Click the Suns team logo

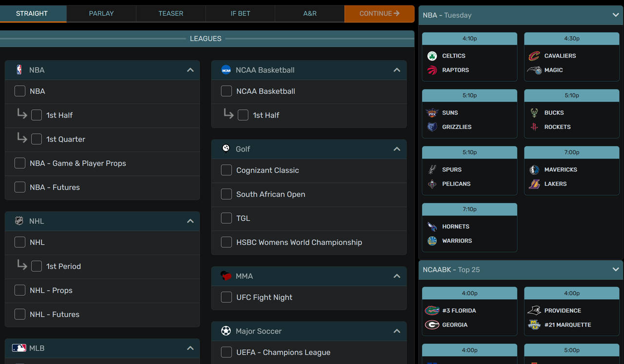point(432,113)
